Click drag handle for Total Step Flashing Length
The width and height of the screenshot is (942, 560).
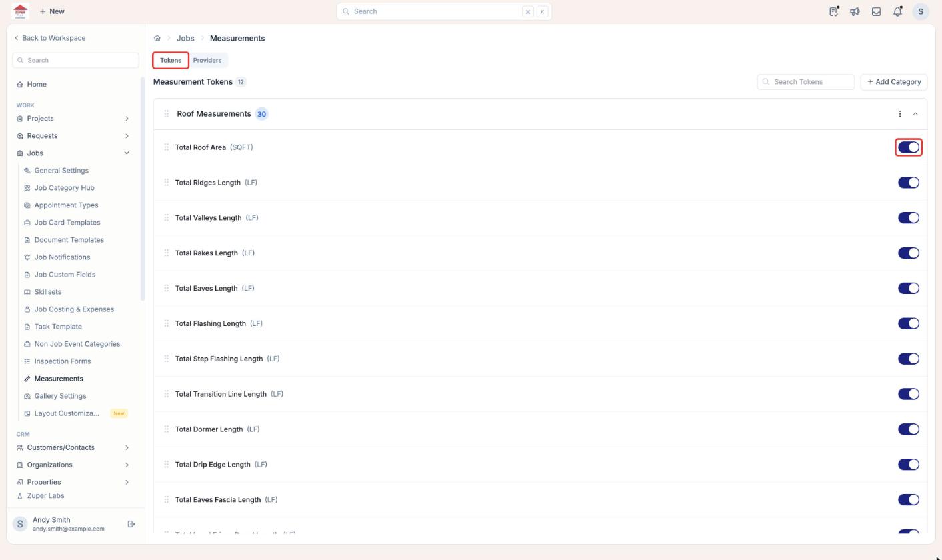166,359
